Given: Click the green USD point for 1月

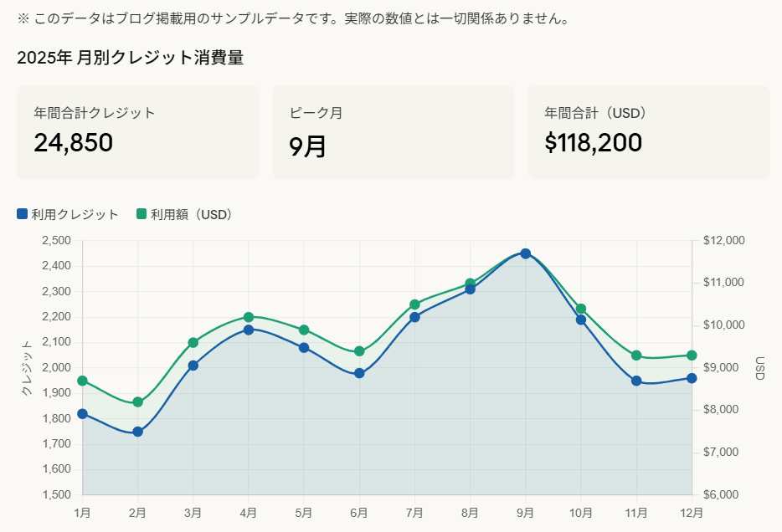Looking at the screenshot, I should coord(82,381).
